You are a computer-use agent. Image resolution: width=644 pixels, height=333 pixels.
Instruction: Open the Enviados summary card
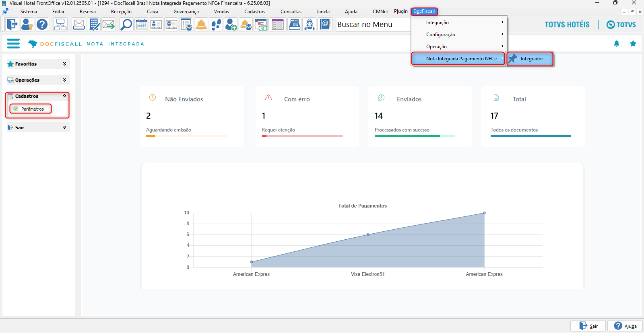coord(420,117)
